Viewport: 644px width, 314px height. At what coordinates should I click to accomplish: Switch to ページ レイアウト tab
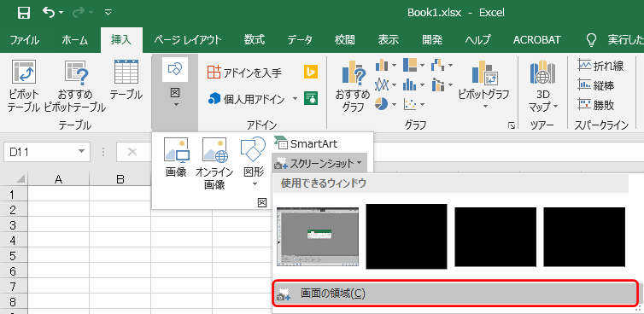(x=188, y=40)
